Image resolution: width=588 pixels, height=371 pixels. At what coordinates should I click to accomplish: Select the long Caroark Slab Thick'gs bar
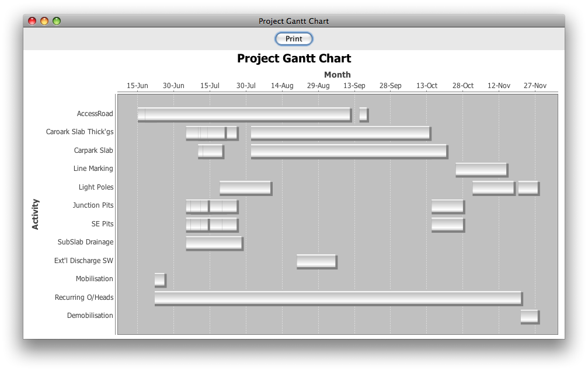[x=341, y=133]
